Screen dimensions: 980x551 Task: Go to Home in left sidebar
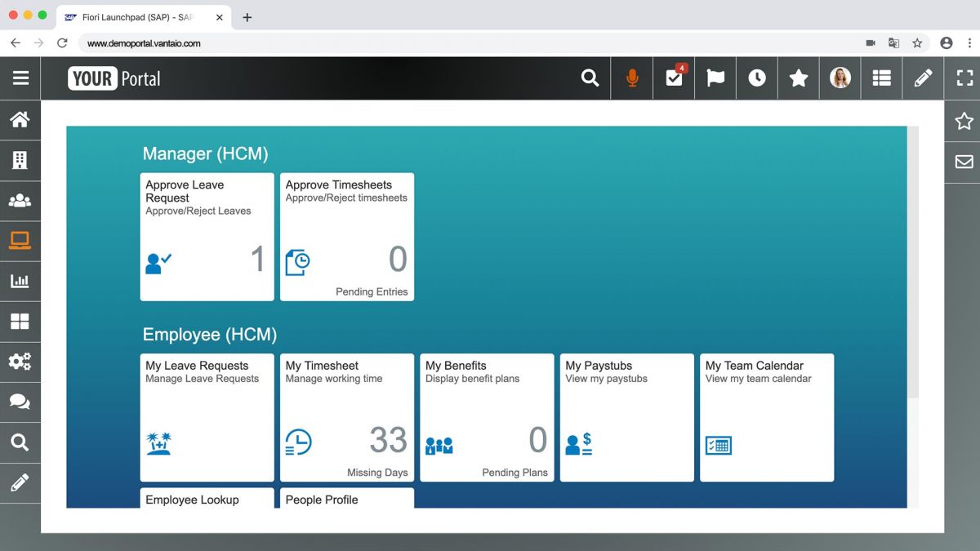click(20, 120)
